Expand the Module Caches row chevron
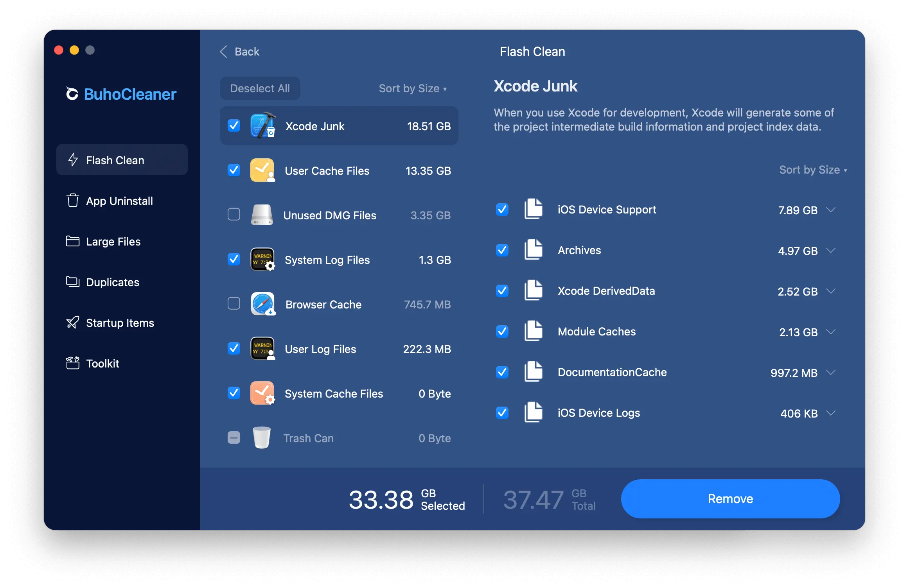Image resolution: width=909 pixels, height=588 pixels. click(x=831, y=332)
